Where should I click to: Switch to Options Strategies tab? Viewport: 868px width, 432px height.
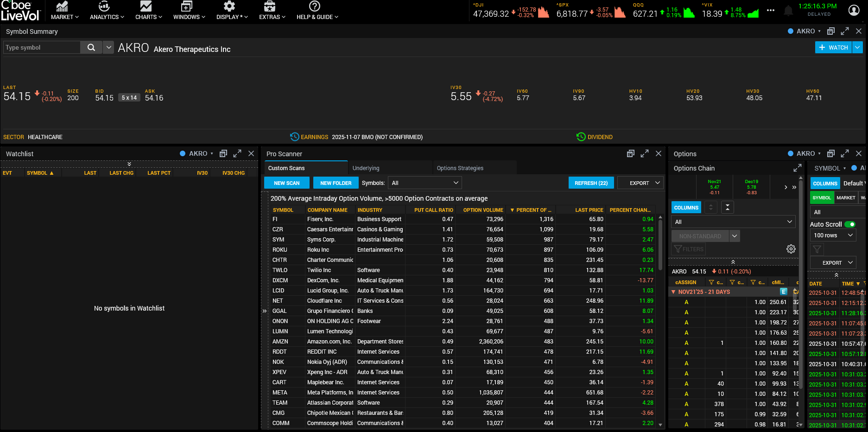click(460, 168)
